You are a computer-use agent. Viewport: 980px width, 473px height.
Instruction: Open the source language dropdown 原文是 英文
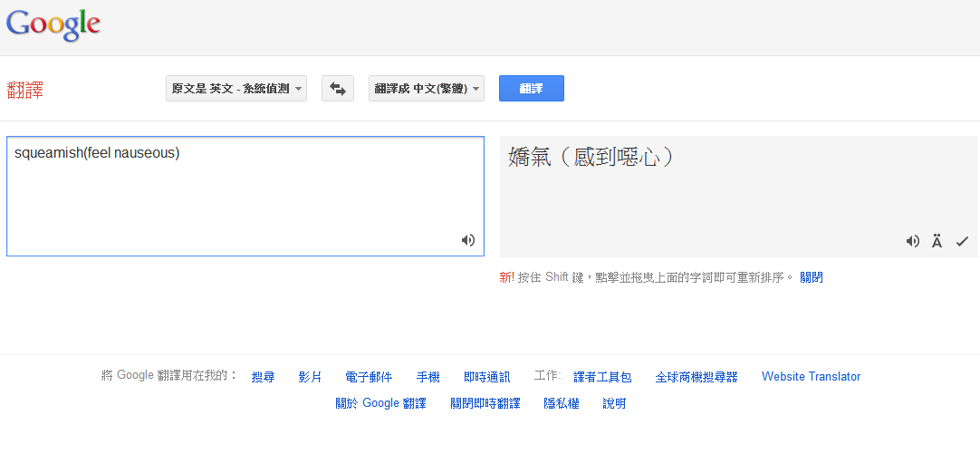[x=236, y=88]
